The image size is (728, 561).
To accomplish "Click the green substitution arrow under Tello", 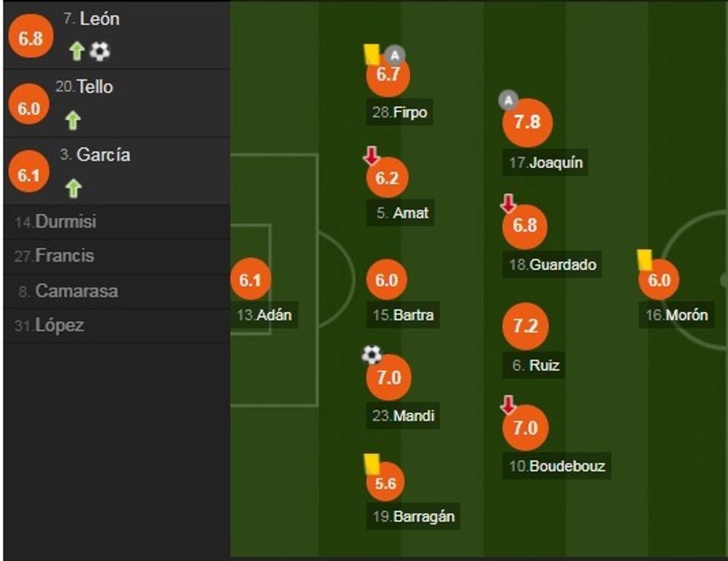I will click(73, 120).
